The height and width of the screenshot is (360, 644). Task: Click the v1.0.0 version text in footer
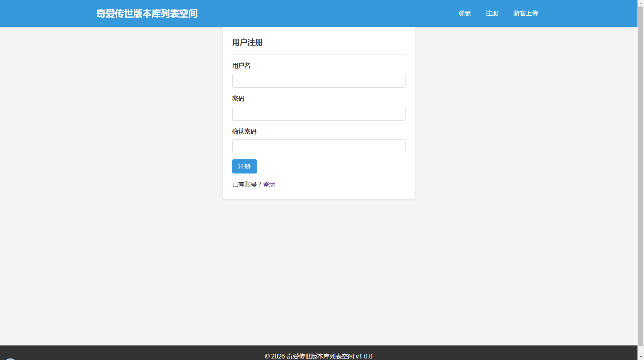(364, 356)
